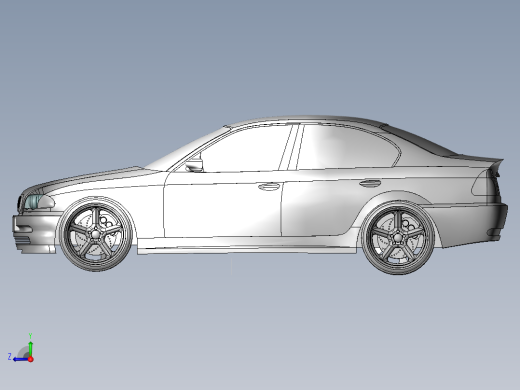520x390 pixels.
Task: Click the Z axis of the orientation triad
Action: [x=20, y=359]
